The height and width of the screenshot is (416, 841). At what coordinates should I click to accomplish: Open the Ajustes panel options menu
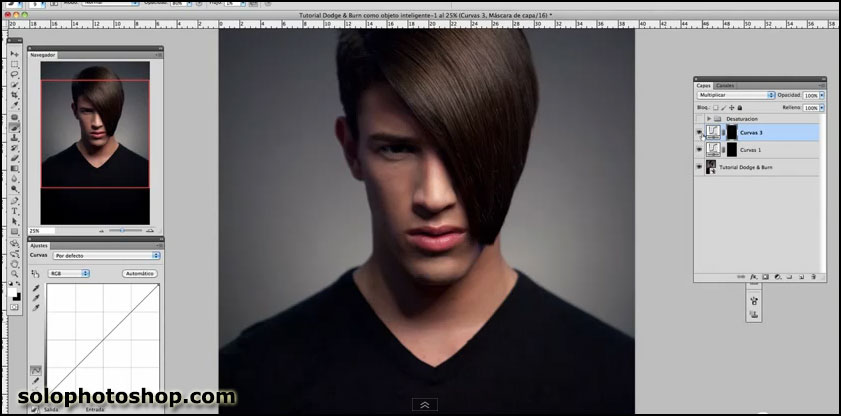159,246
